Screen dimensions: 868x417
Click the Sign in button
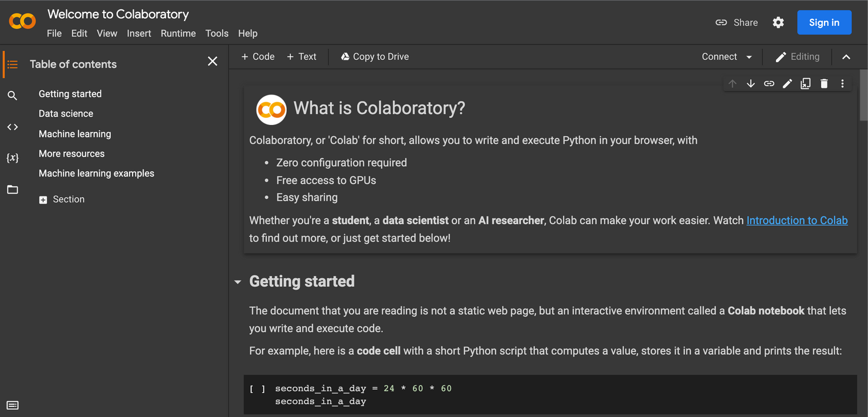click(x=824, y=22)
